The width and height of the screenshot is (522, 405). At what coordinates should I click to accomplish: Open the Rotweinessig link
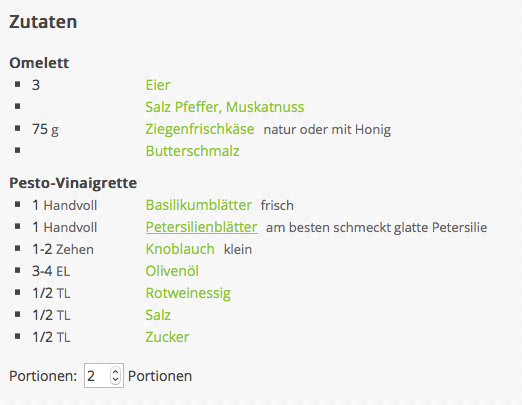point(188,293)
